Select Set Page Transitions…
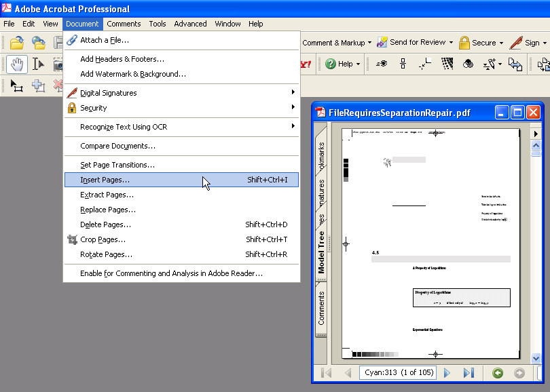The height and width of the screenshot is (392, 550). click(182, 165)
